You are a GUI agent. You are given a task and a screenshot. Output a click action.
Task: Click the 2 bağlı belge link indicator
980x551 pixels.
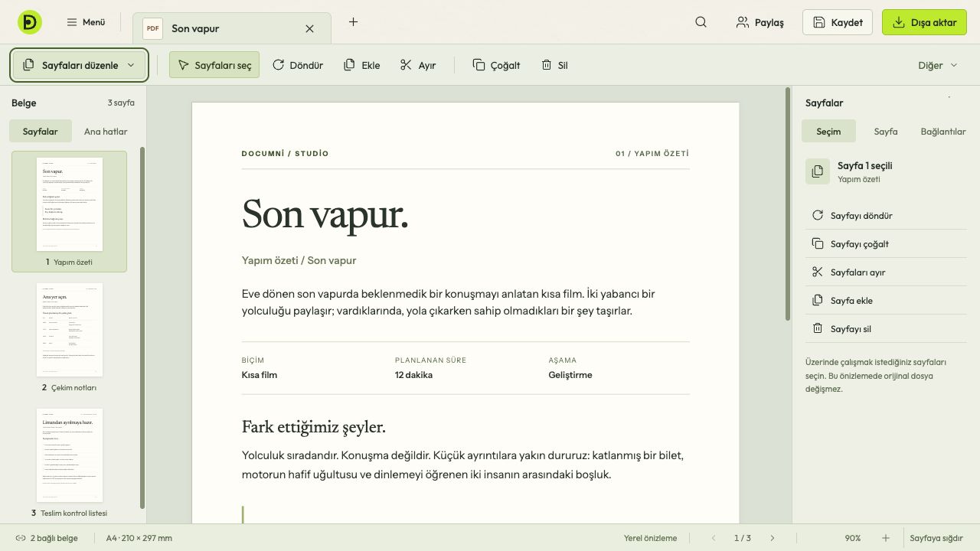[47, 538]
